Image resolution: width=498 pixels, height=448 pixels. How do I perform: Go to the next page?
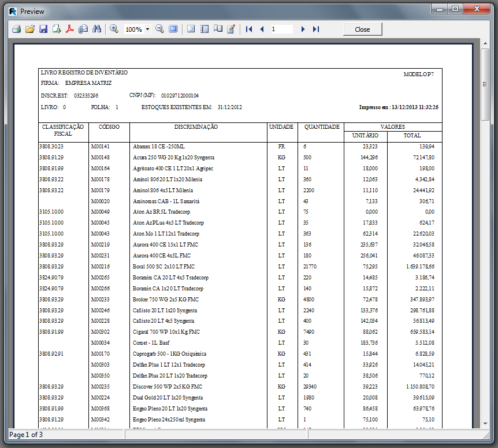pyautogui.click(x=303, y=29)
